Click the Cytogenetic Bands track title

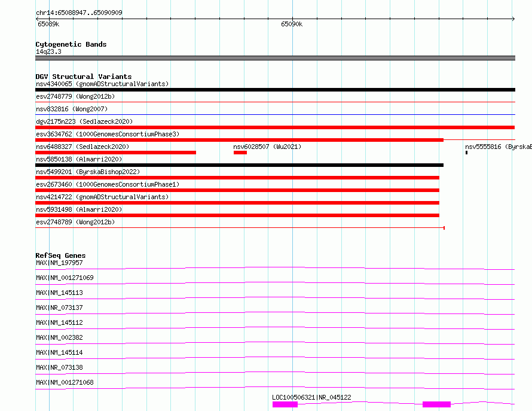pos(71,44)
